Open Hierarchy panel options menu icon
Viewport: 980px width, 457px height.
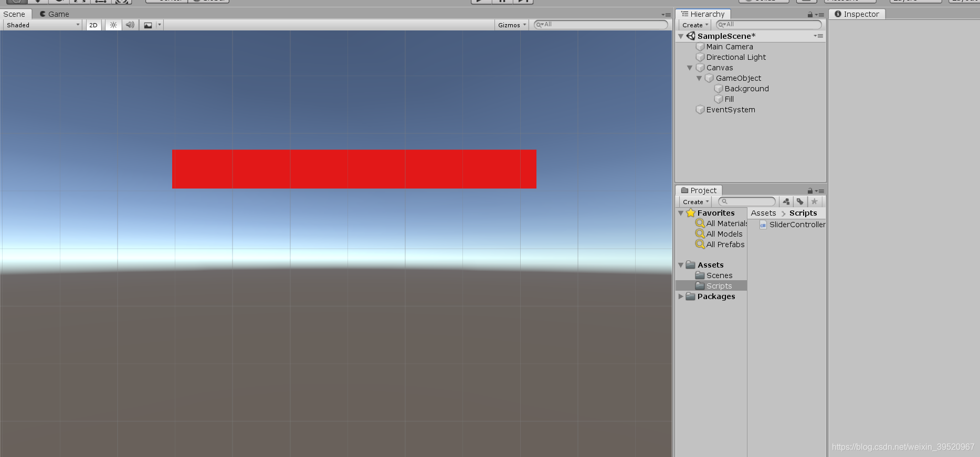pyautogui.click(x=820, y=15)
